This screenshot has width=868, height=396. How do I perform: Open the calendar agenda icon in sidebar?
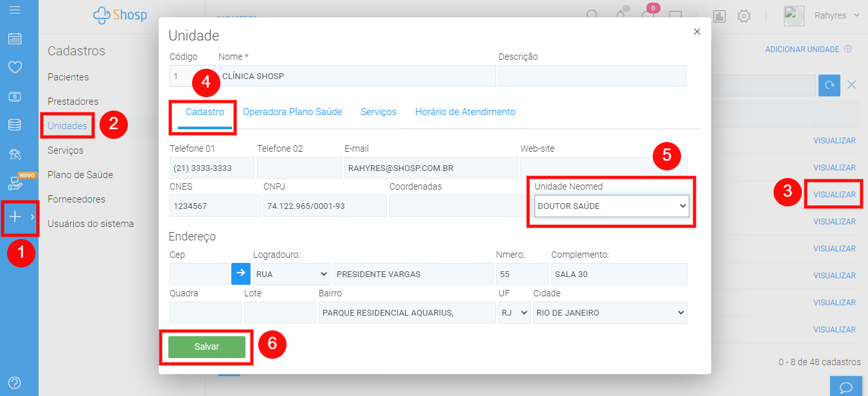(15, 39)
